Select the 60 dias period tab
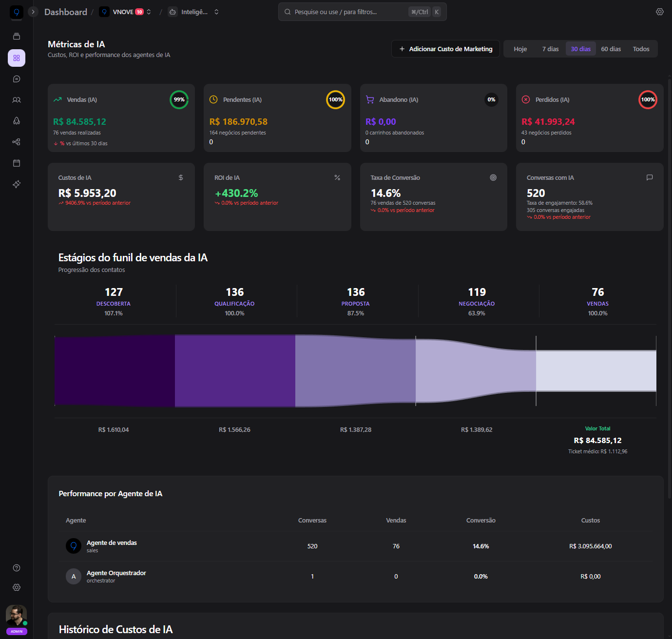 point(611,49)
